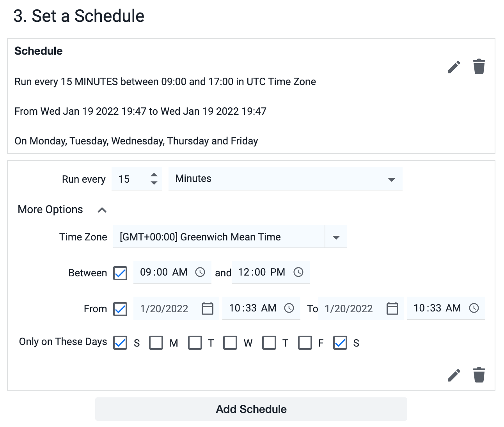Uncheck the From date range checkbox

[x=120, y=309]
